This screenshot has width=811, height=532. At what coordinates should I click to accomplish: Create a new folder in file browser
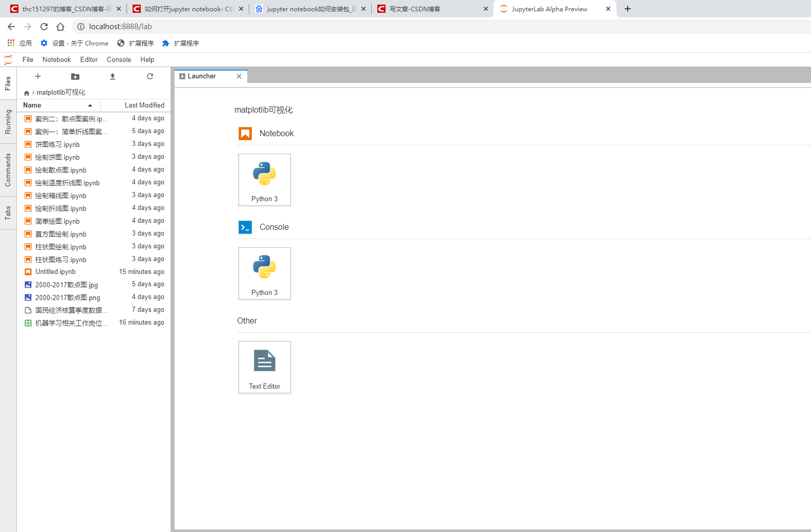click(x=75, y=76)
